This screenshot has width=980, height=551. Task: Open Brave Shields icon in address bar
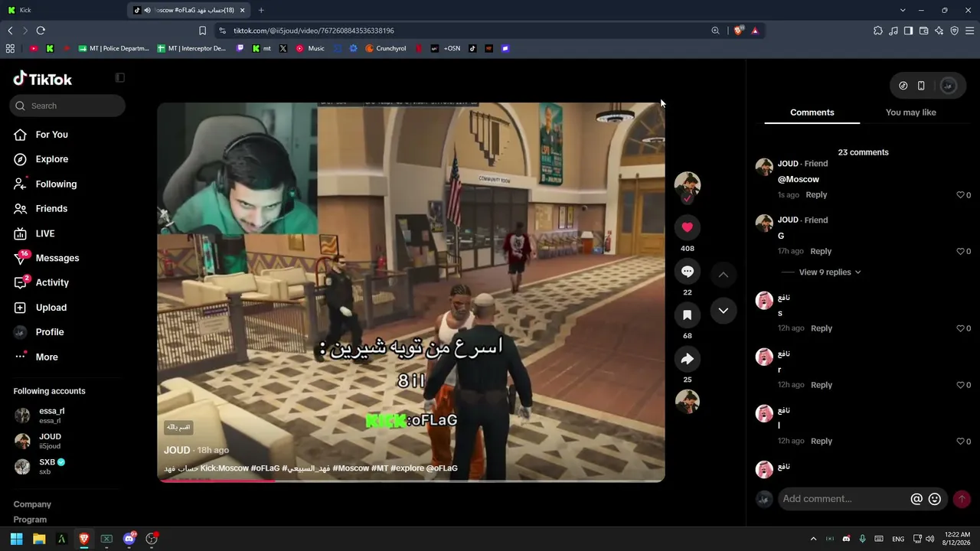(x=738, y=31)
